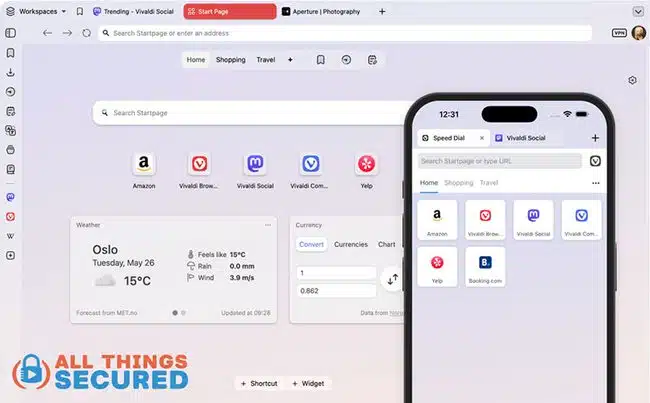Open Weather widget options menu

click(x=268, y=225)
